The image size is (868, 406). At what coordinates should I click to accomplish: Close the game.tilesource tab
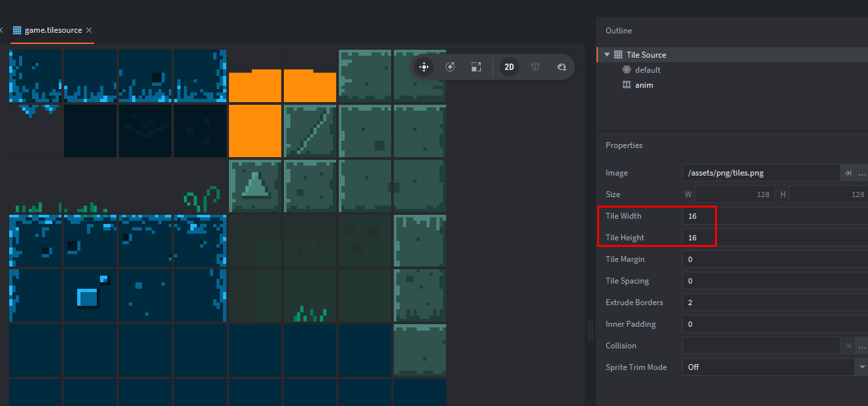pos(89,30)
